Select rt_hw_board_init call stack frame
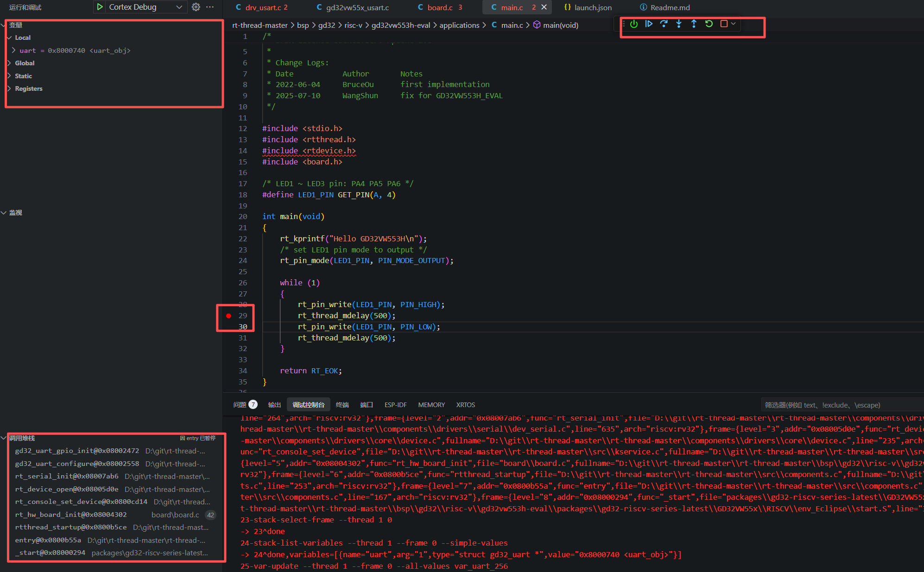 point(70,515)
